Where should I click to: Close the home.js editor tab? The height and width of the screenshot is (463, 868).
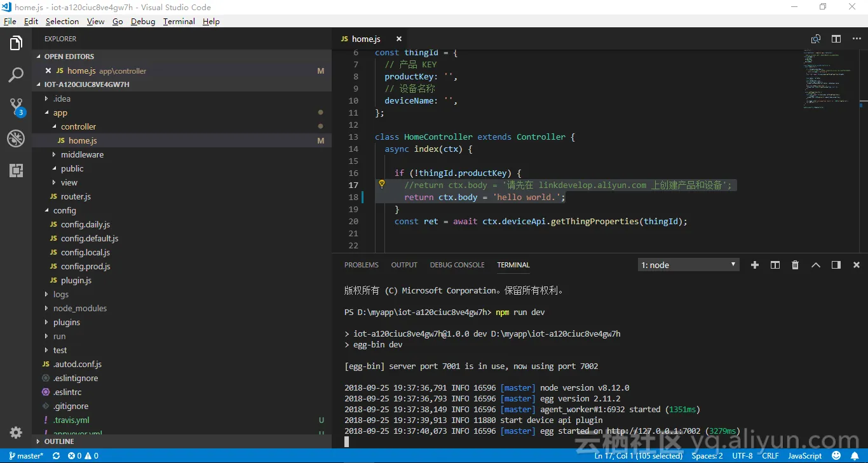pyautogui.click(x=398, y=39)
